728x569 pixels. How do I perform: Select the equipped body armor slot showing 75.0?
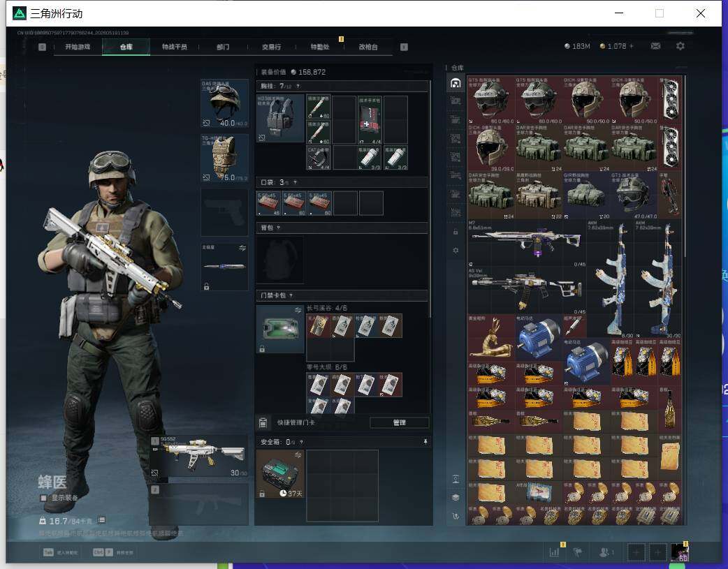click(224, 158)
